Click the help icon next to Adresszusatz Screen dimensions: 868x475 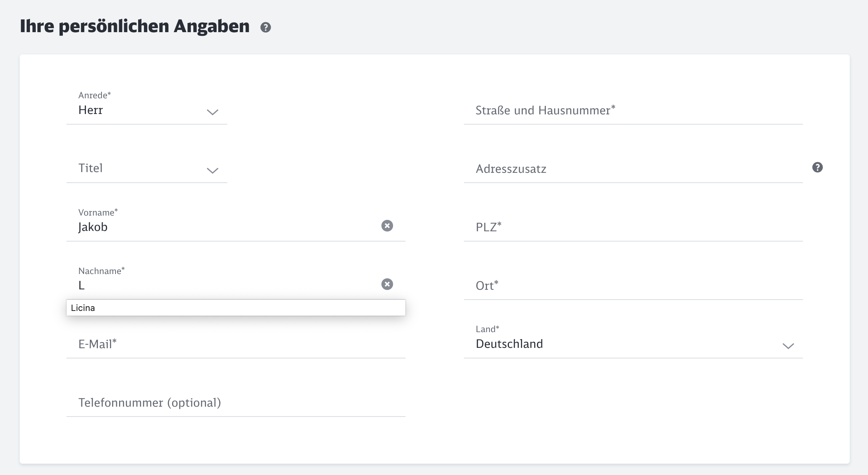coord(817,167)
